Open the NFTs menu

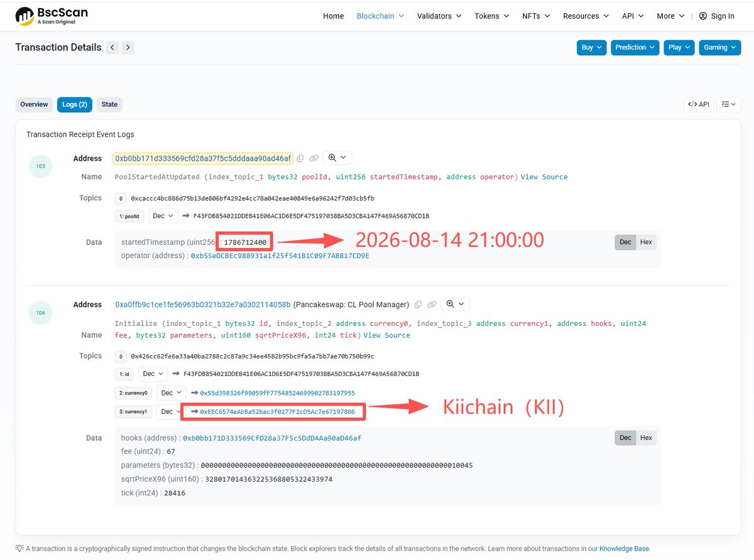[536, 16]
